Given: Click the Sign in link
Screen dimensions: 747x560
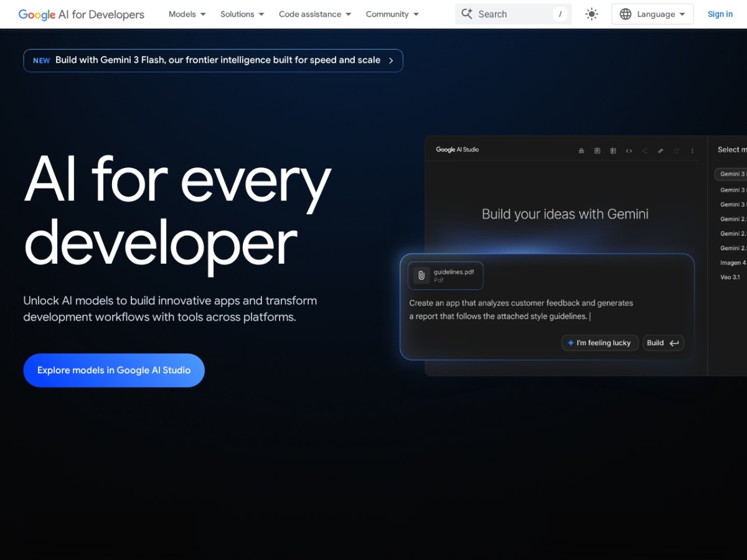Looking at the screenshot, I should (720, 14).
